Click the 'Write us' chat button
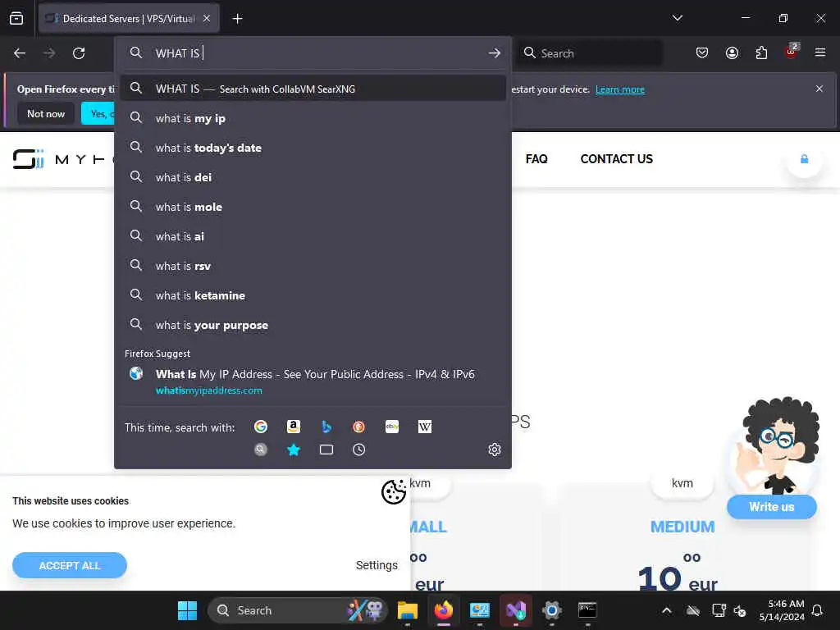 (x=771, y=507)
